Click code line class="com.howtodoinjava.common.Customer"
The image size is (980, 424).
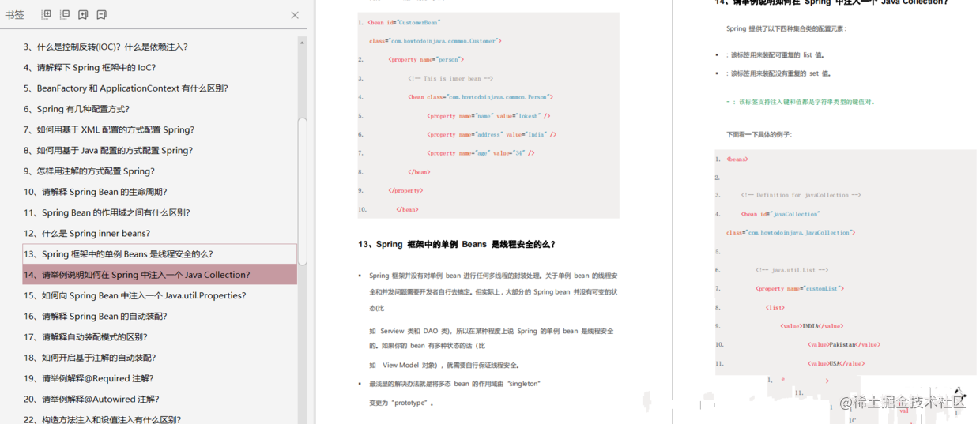pyautogui.click(x=435, y=40)
